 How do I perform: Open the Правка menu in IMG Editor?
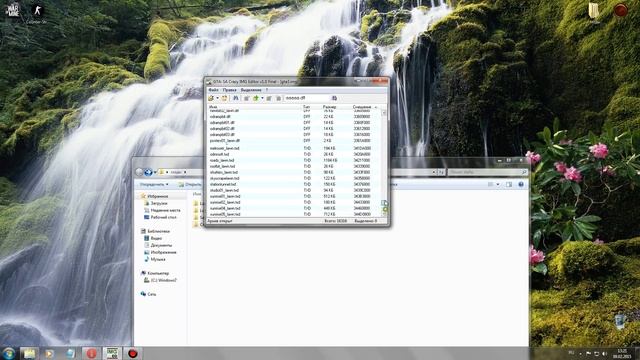click(229, 90)
